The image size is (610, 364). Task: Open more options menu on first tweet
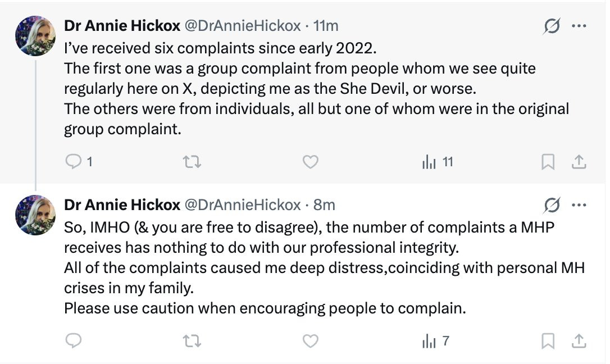[x=579, y=26]
